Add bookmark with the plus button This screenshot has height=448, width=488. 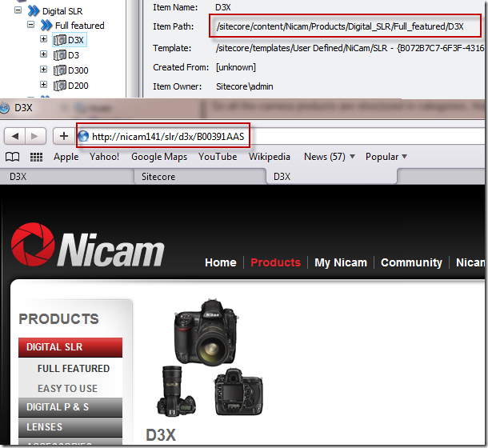click(x=64, y=136)
